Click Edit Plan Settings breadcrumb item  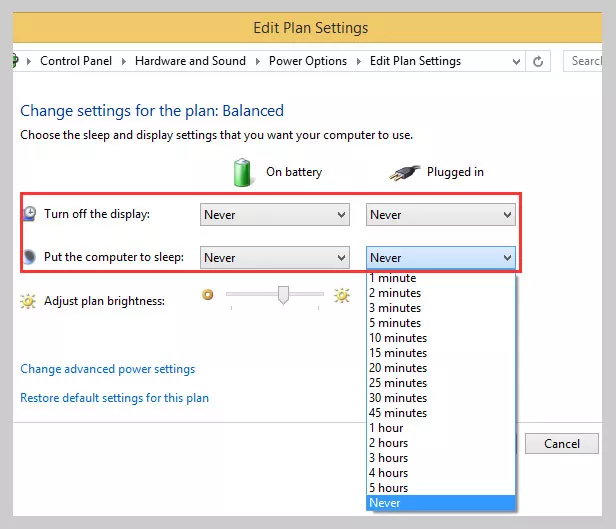[415, 61]
